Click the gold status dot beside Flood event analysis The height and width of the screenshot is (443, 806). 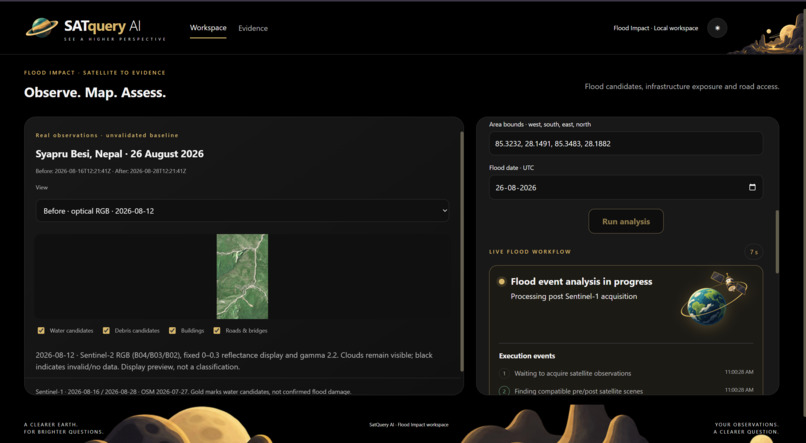(x=501, y=282)
